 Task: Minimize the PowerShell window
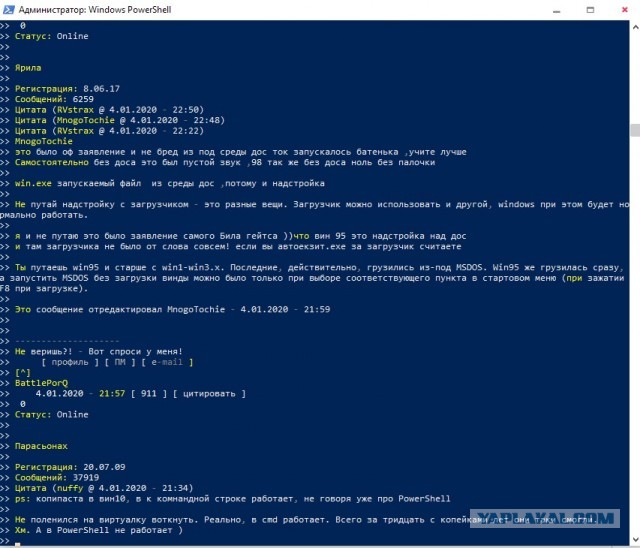pyautogui.click(x=556, y=10)
